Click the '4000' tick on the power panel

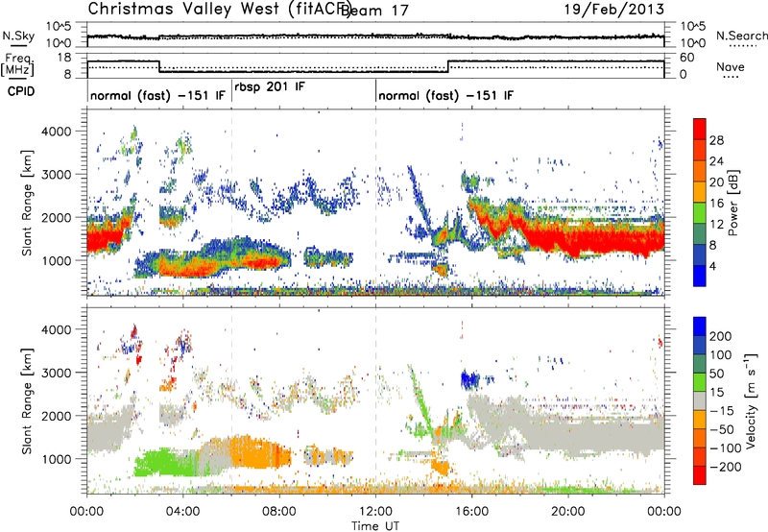[x=56, y=132]
